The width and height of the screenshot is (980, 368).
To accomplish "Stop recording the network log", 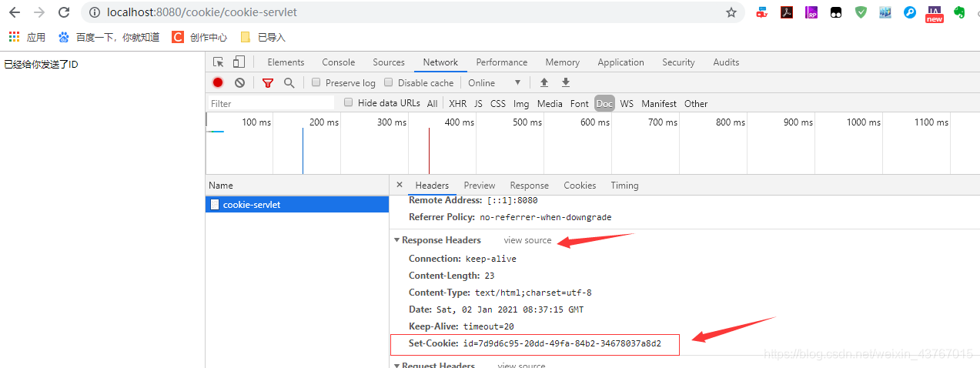I will (218, 82).
